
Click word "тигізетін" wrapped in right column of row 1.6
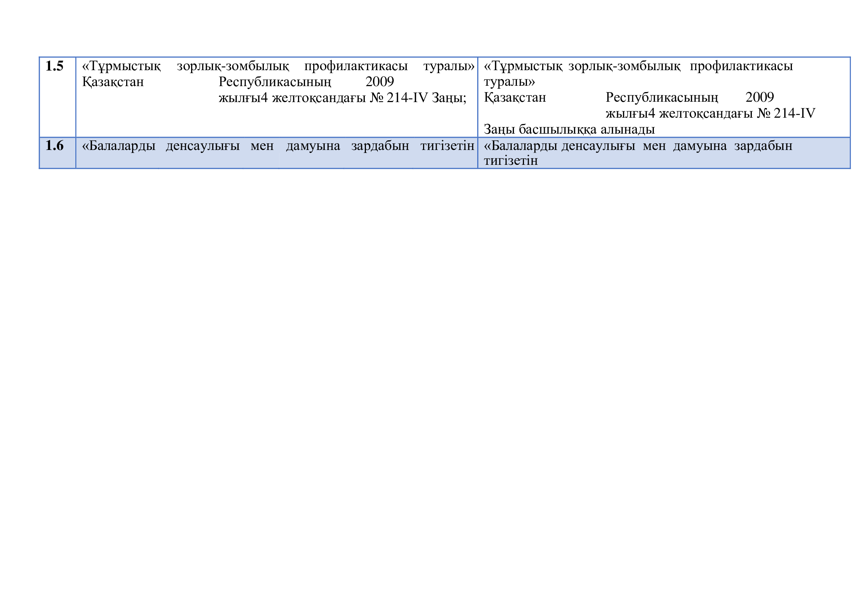[511, 161]
